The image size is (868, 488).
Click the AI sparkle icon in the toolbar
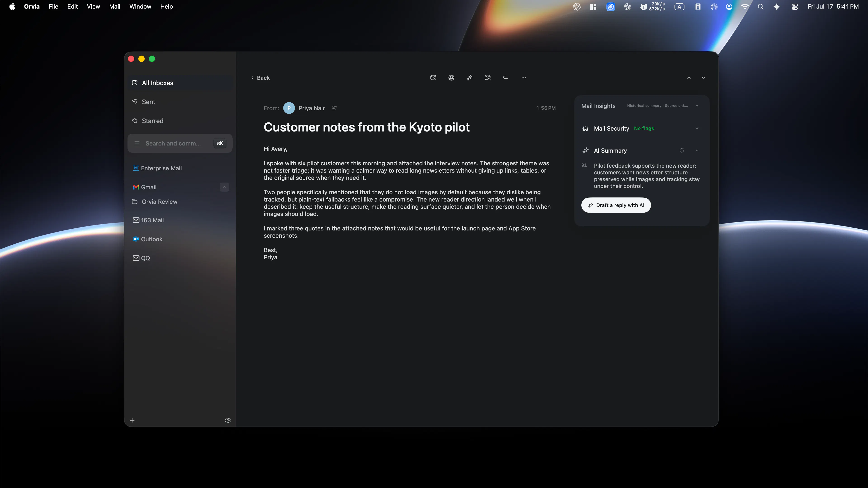pyautogui.click(x=469, y=78)
